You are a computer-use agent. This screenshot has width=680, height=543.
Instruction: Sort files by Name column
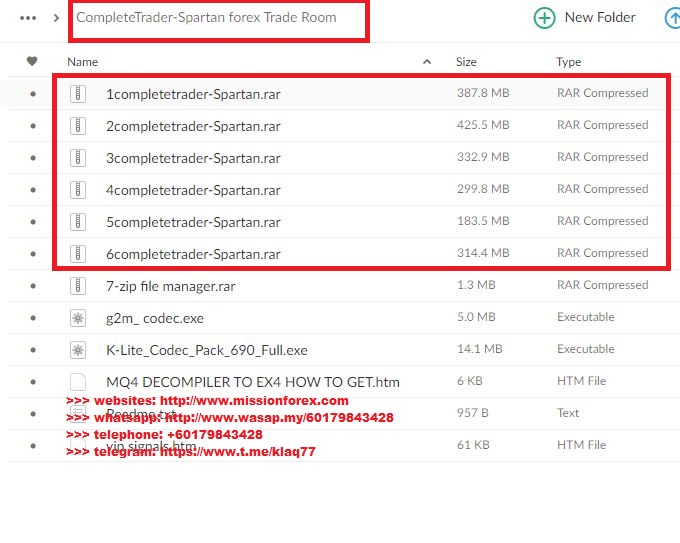(82, 62)
